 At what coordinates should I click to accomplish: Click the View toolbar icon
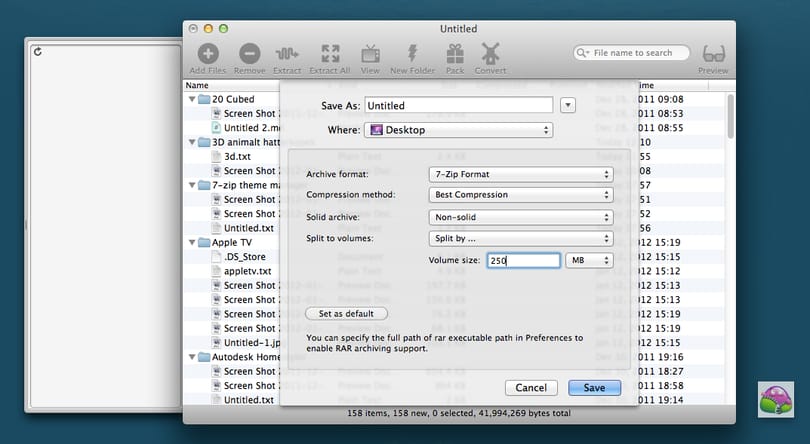point(370,53)
